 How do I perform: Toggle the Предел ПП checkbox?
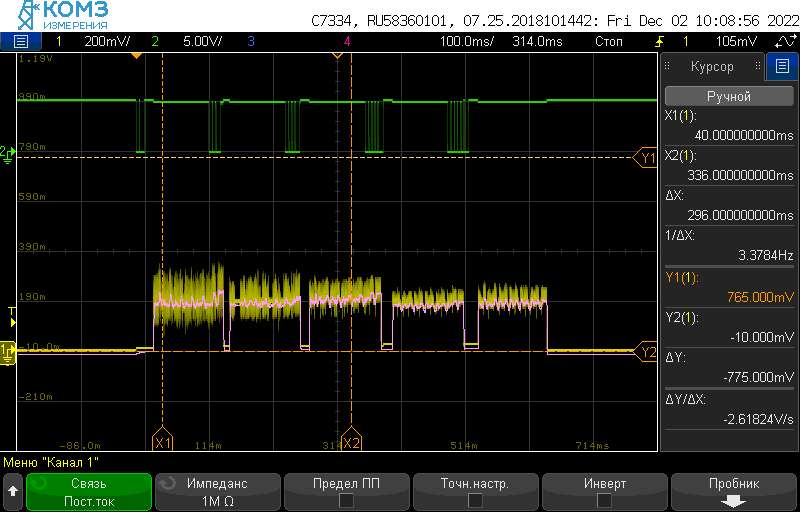(346, 500)
